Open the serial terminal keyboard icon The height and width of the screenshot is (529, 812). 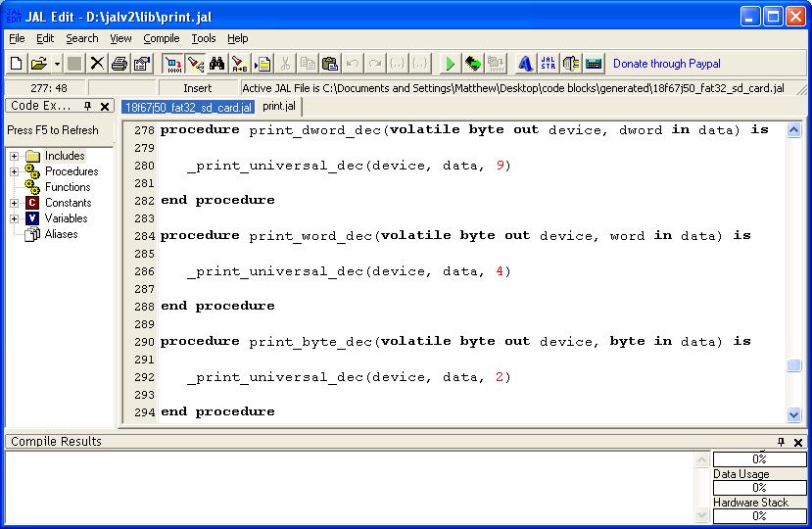(594, 64)
